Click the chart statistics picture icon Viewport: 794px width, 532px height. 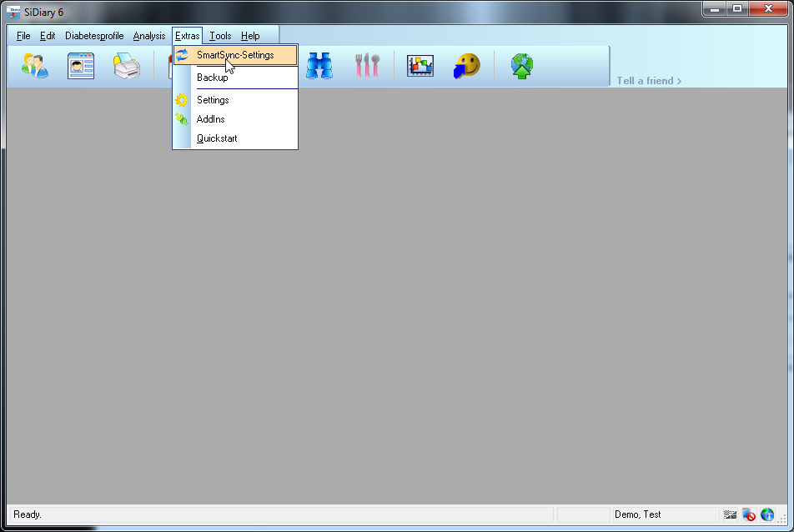click(420, 66)
